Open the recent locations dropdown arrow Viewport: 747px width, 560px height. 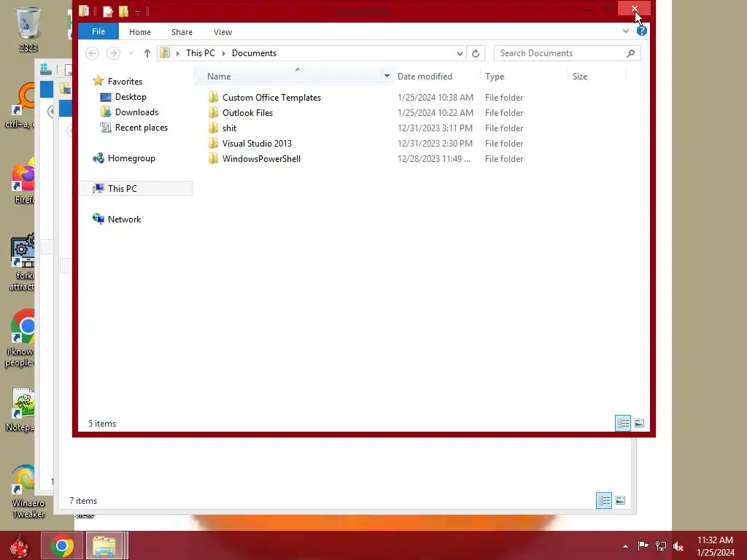(x=131, y=53)
